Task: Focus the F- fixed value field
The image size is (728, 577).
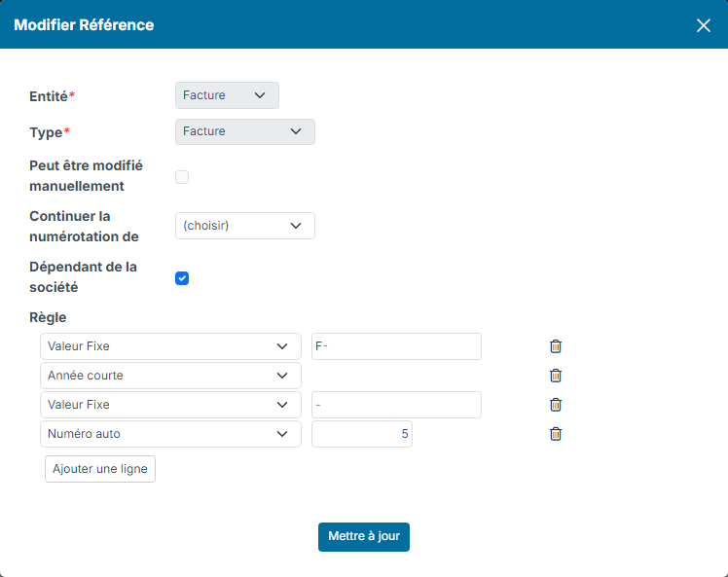Action: [x=396, y=346]
